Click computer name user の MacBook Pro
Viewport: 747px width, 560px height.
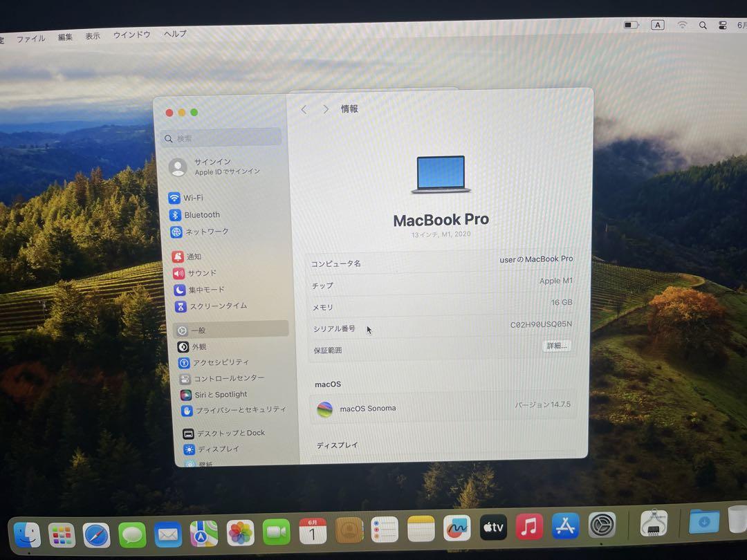coord(536,259)
